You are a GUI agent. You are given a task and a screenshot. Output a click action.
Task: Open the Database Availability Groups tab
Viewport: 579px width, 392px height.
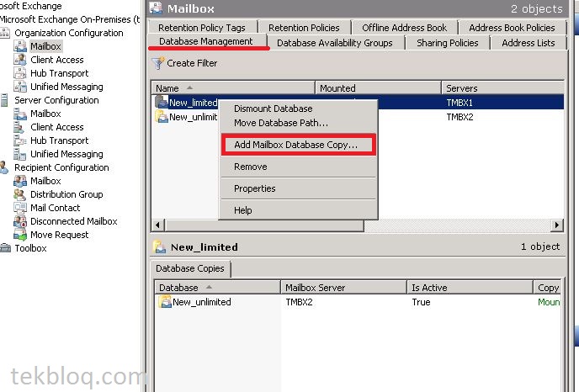(335, 43)
